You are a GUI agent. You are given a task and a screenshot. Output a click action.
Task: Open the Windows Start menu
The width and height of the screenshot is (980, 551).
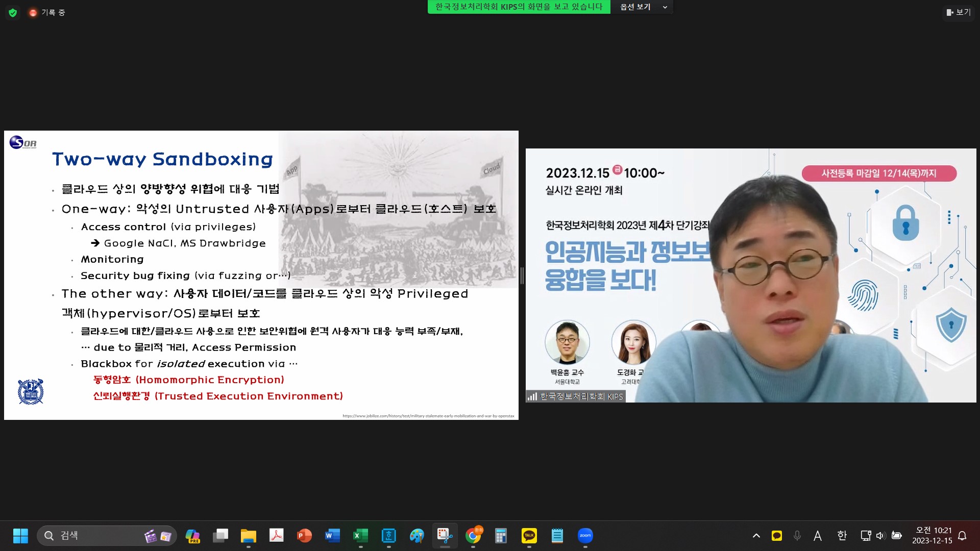click(20, 536)
